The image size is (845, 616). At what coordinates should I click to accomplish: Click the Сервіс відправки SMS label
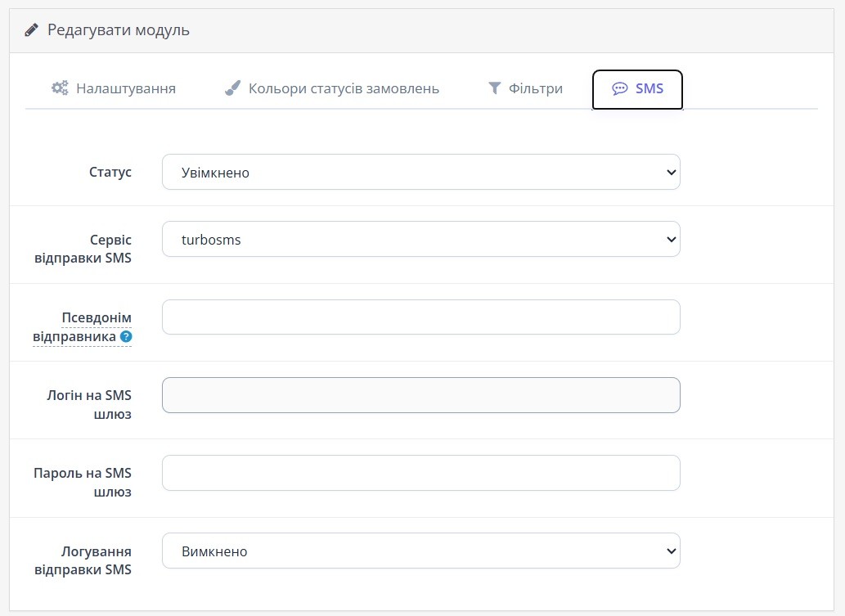coord(83,249)
